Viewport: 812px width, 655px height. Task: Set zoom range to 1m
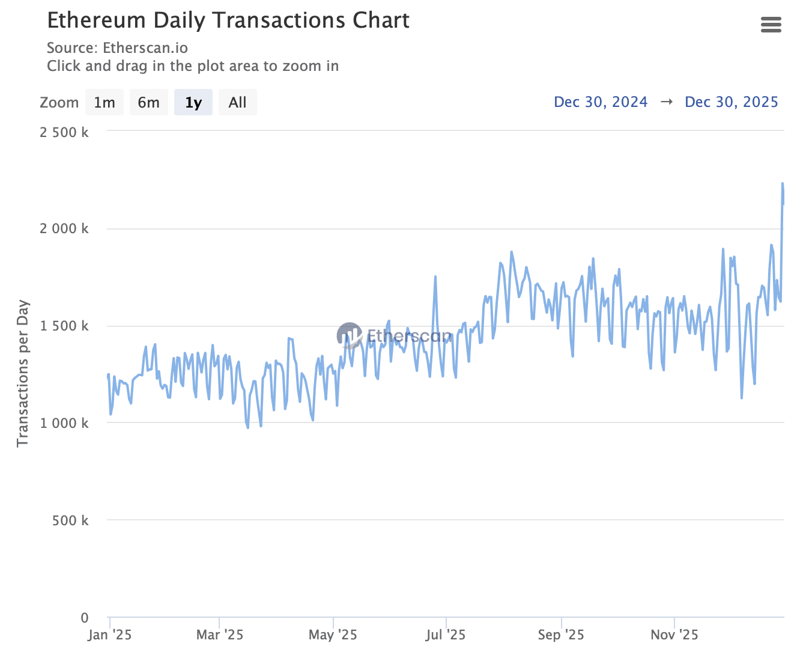tap(105, 102)
